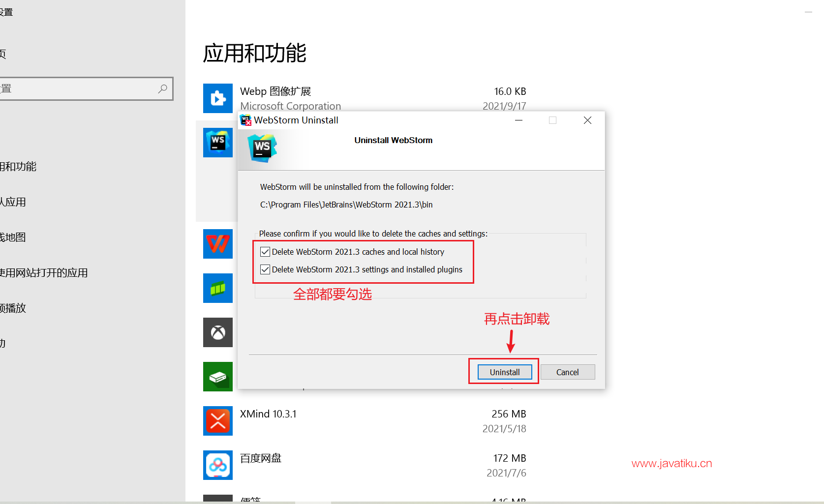Click the green blocks app icon
Viewport: 824px width, 504px height.
pyautogui.click(x=218, y=288)
